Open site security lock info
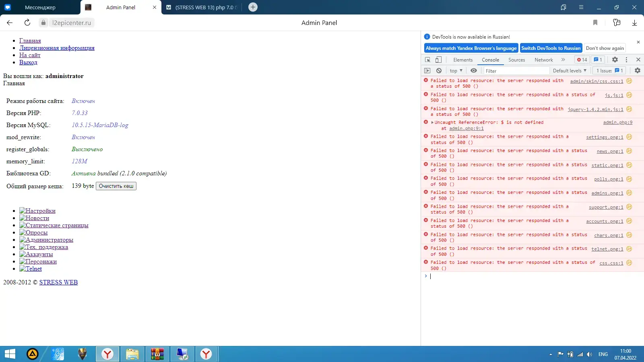This screenshot has width=644, height=362. pyautogui.click(x=43, y=23)
